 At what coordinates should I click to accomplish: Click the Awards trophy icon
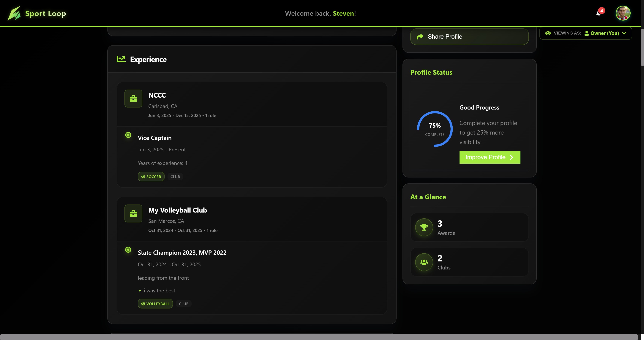424,227
